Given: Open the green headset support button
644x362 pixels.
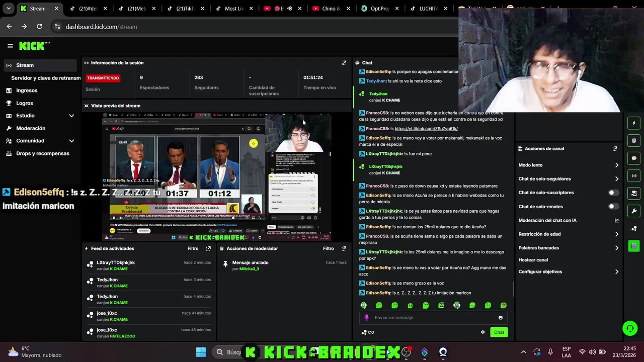Looking at the screenshot, I should (x=630, y=328).
